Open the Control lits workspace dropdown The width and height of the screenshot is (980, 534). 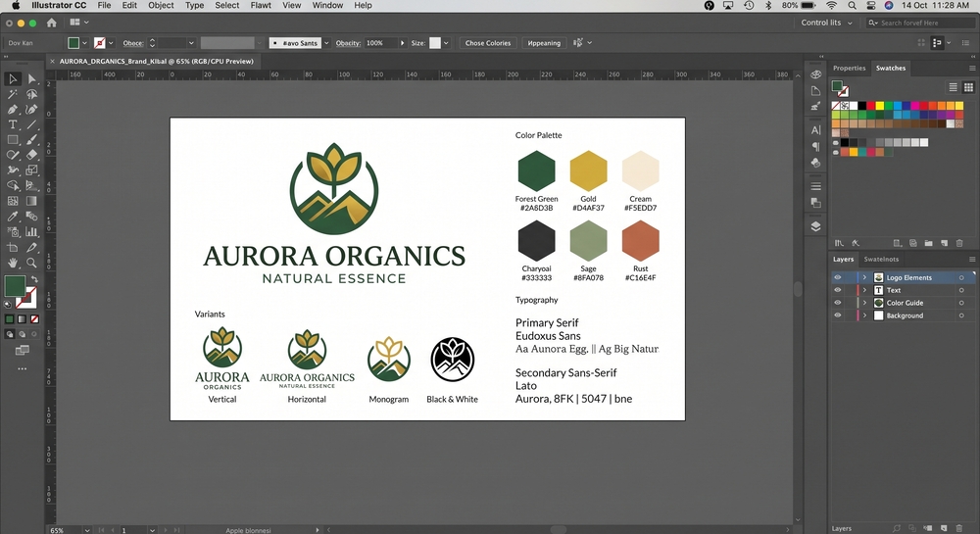tap(827, 23)
